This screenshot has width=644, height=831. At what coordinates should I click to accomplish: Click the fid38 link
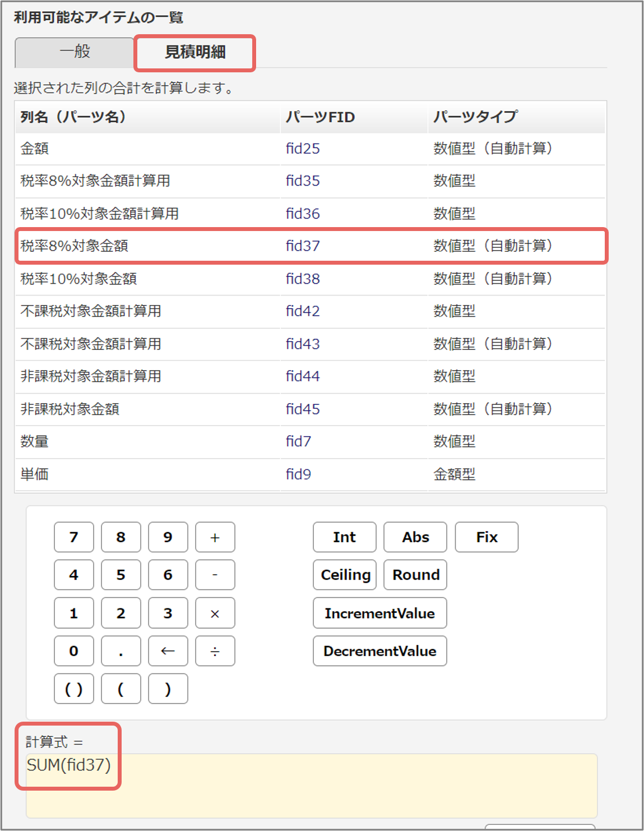click(x=303, y=279)
